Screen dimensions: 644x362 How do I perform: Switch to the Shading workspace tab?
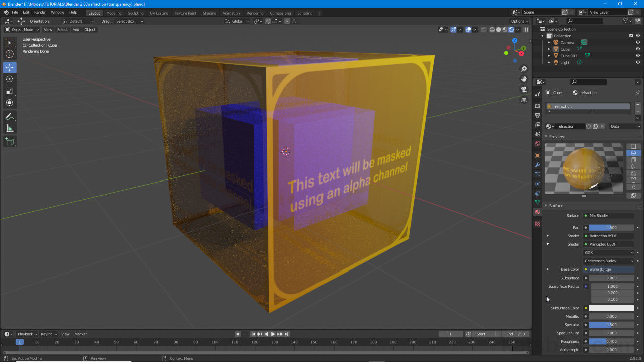209,13
